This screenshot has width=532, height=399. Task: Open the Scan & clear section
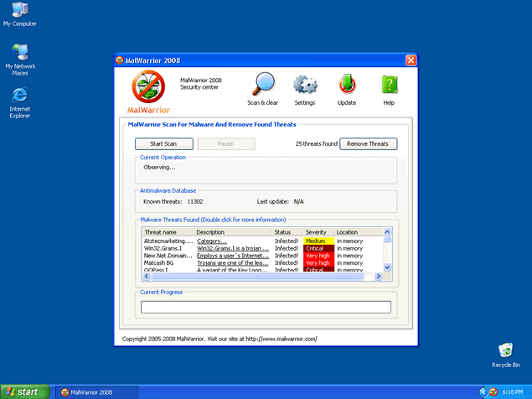263,87
